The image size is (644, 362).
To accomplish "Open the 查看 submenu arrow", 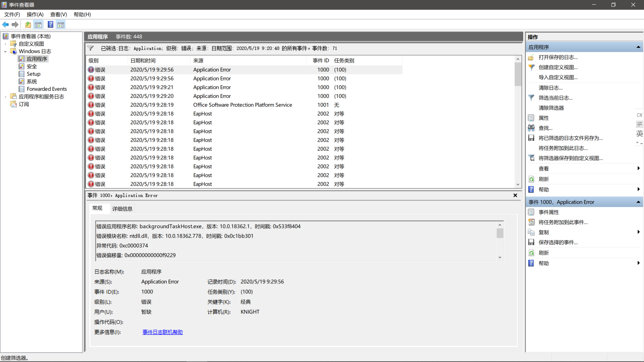I will point(639,169).
